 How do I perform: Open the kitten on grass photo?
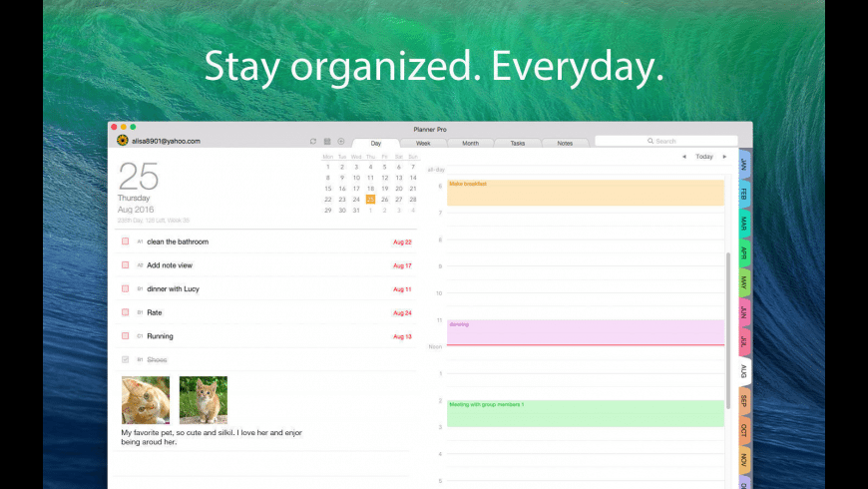(204, 400)
